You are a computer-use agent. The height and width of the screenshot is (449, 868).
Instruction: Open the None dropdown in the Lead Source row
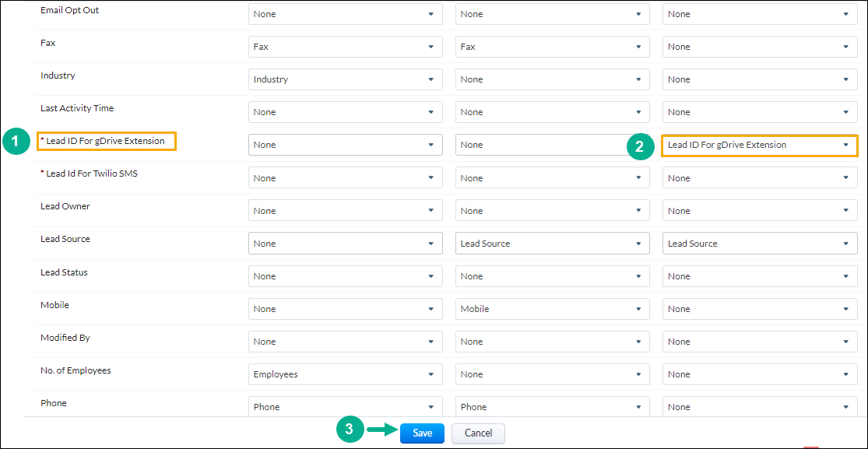tap(346, 244)
